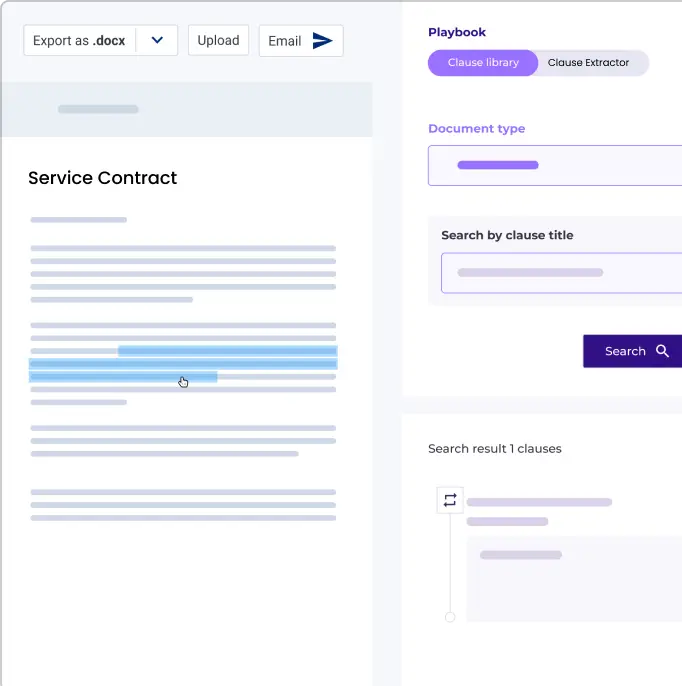Click the Email button
The width and height of the screenshot is (682, 686).
[300, 41]
